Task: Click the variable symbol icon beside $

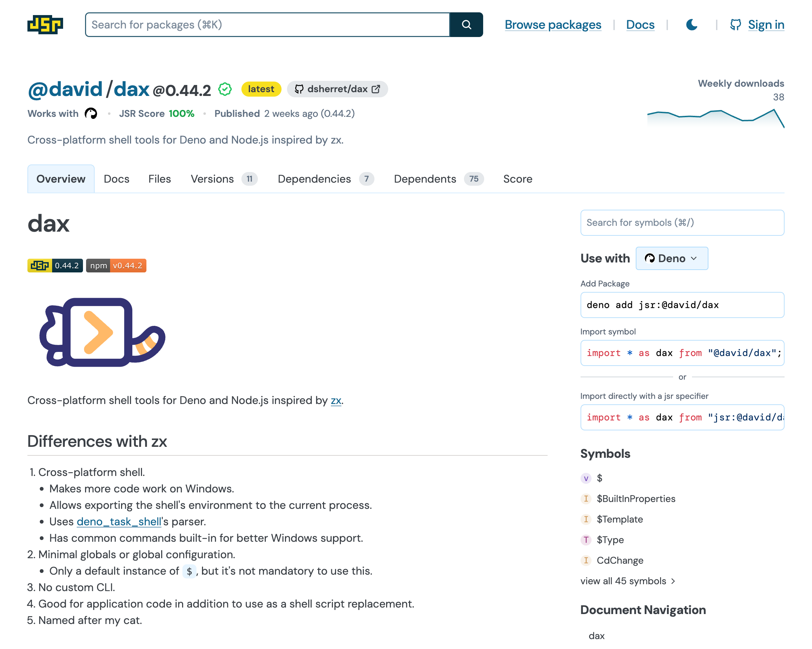Action: (x=586, y=478)
